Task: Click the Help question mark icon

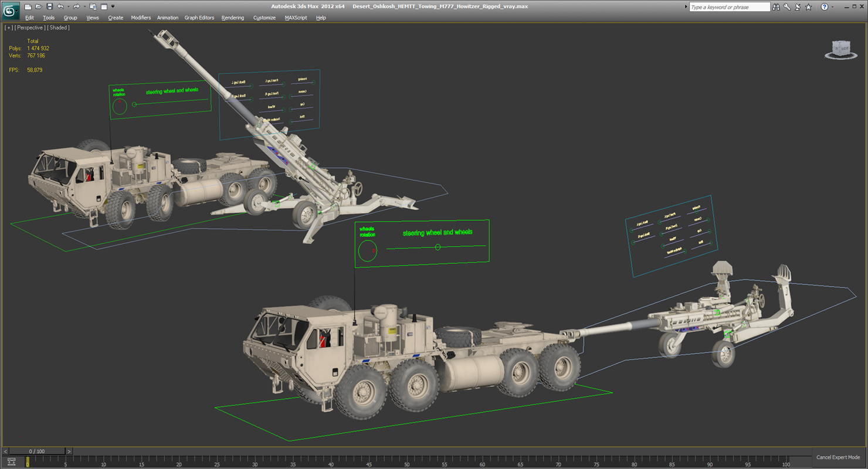Action: (x=825, y=7)
